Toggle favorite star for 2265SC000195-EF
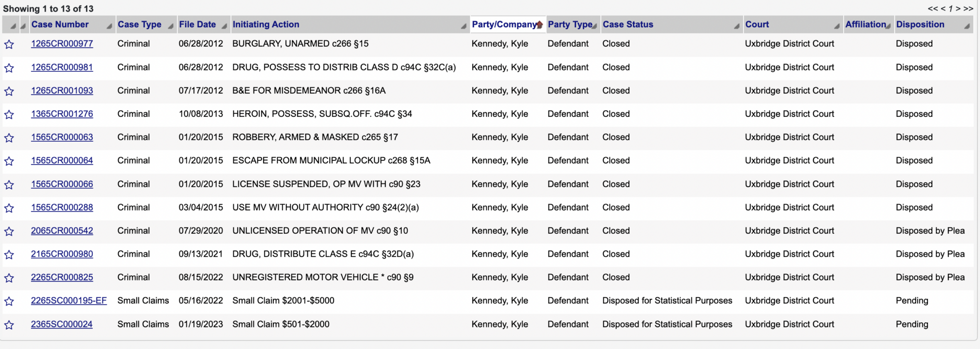Image resolution: width=980 pixels, height=349 pixels. [9, 301]
